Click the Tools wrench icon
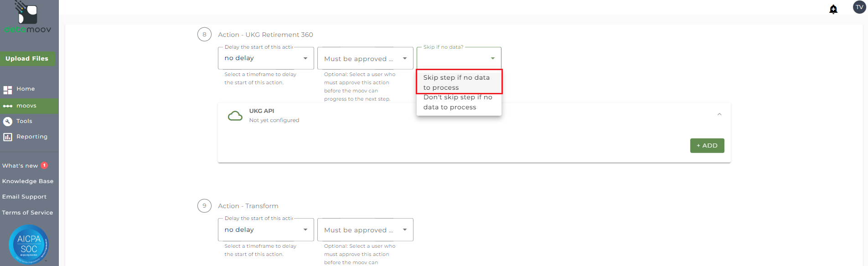This screenshot has width=868, height=266. point(8,121)
